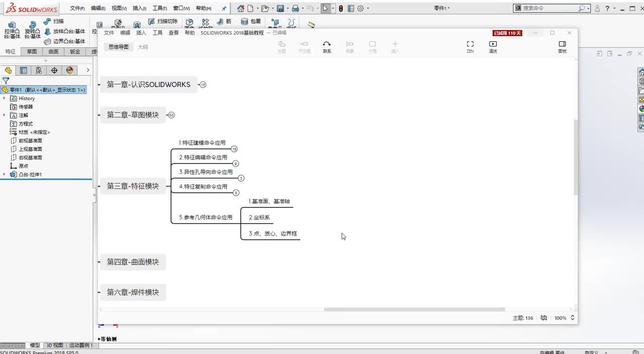
Task: Open the PropertyManager tab icon
Action: (x=23, y=70)
